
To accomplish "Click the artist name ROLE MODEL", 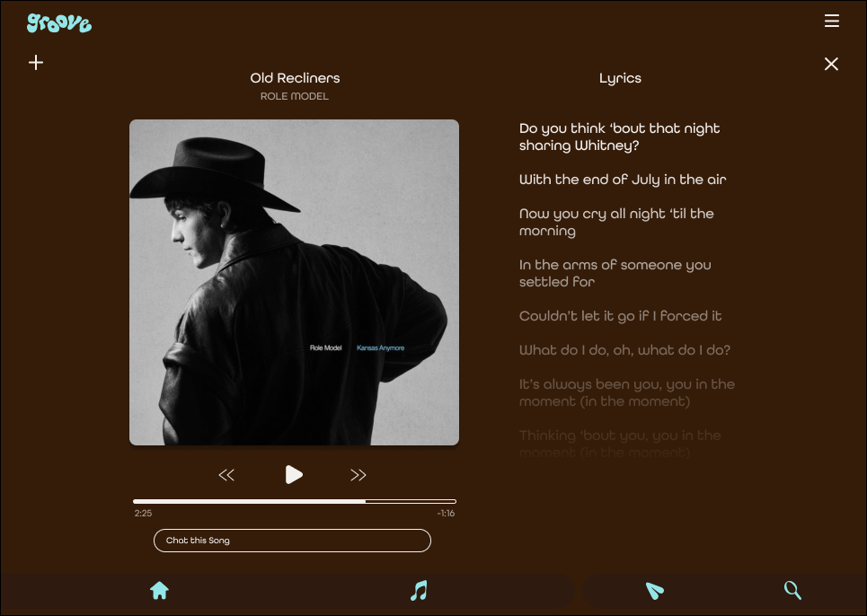I will (x=295, y=96).
